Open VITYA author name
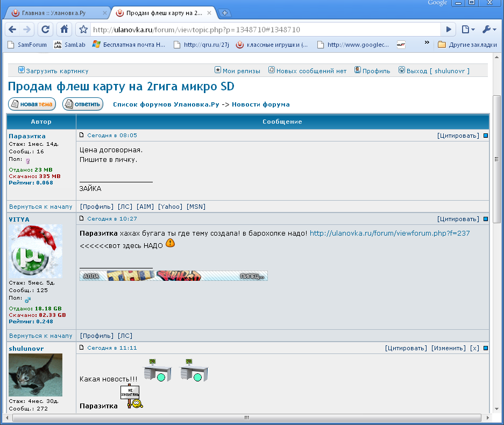 click(19, 219)
